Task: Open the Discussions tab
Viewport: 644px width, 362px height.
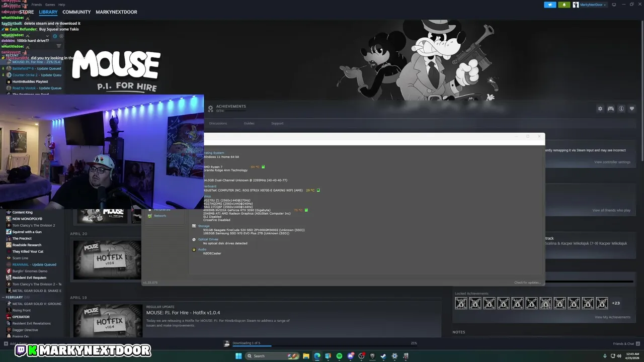Action: tap(218, 123)
